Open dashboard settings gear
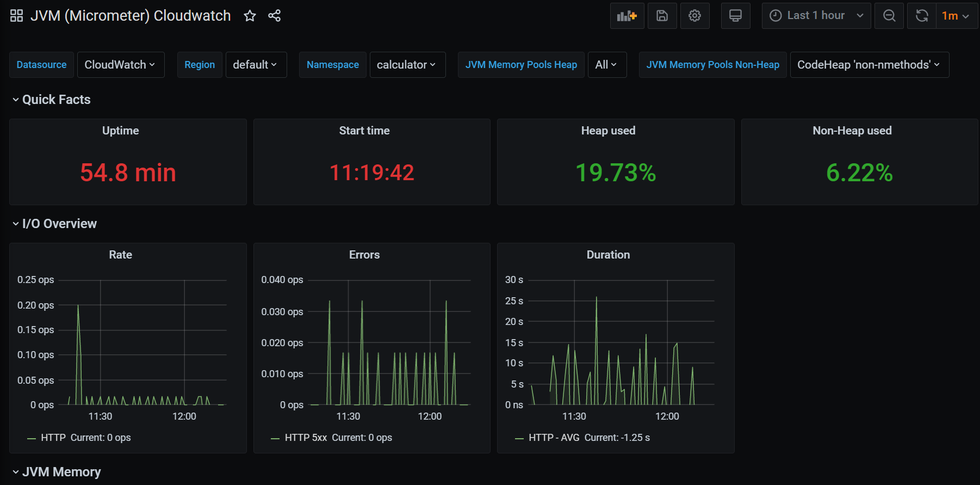The image size is (980, 485). click(694, 16)
